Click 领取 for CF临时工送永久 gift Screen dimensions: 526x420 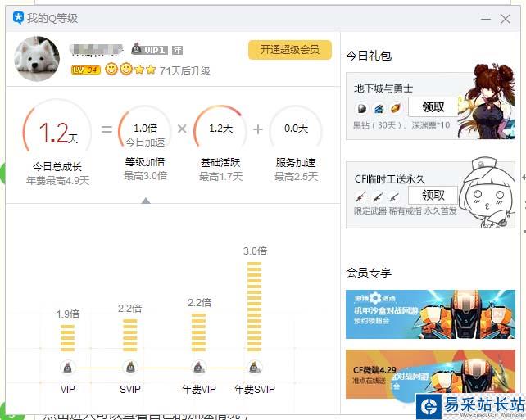(433, 195)
